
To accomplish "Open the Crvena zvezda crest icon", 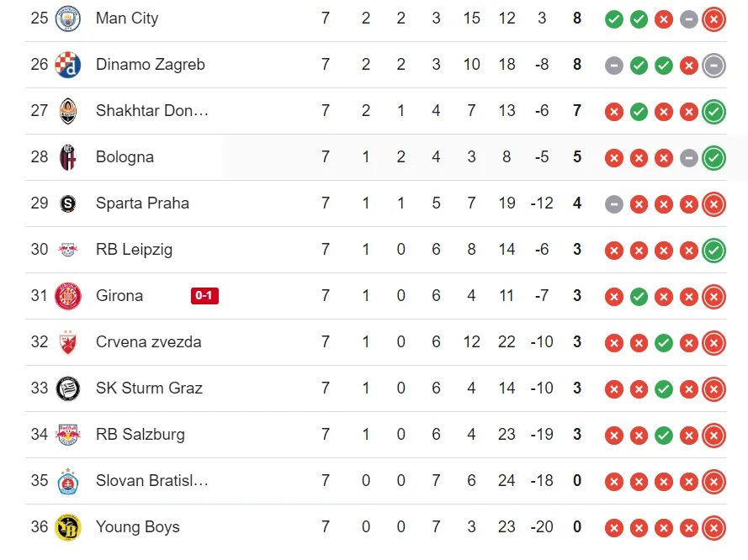I will (68, 342).
